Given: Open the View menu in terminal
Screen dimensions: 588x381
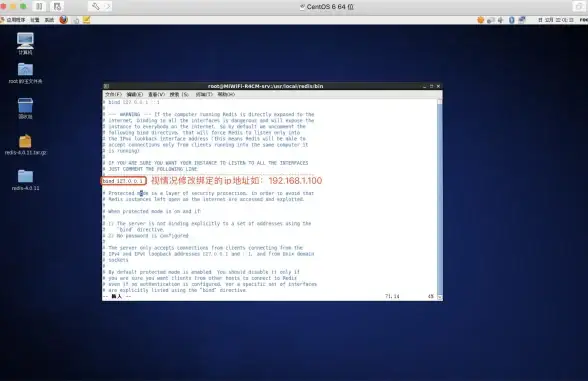Looking at the screenshot, I should (156, 94).
